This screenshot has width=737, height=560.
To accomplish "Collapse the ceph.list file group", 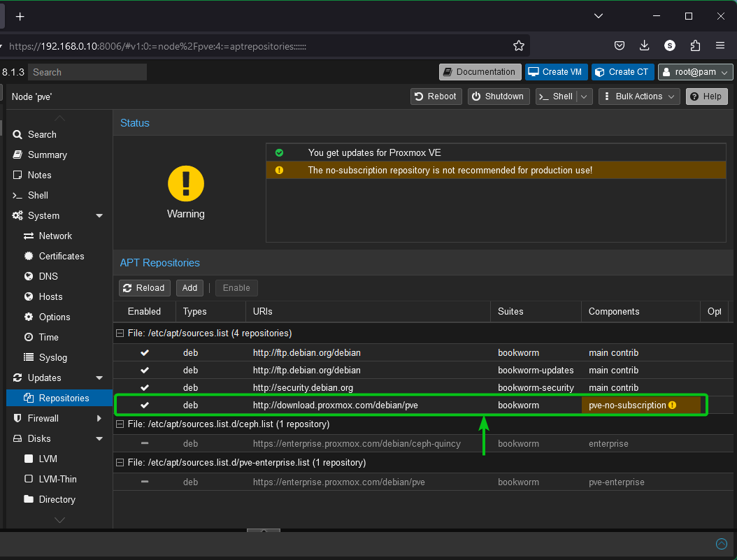I will (x=120, y=424).
